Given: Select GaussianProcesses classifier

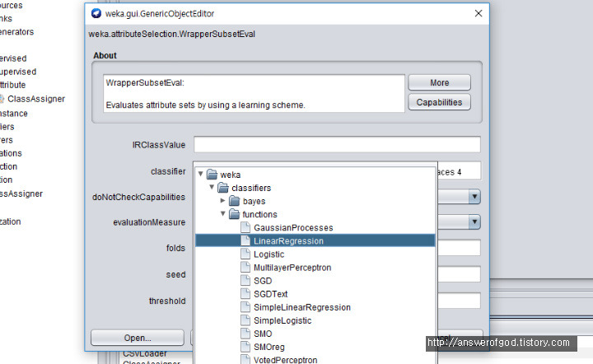Looking at the screenshot, I should 293,228.
